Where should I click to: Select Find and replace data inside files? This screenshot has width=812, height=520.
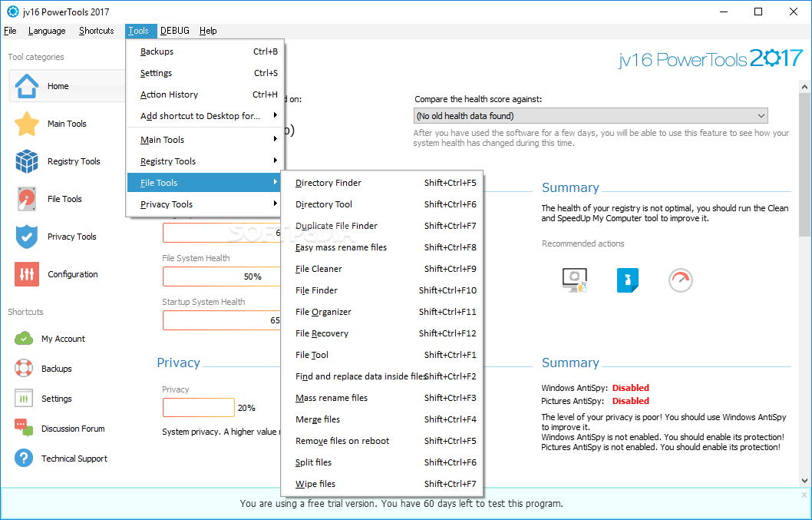pos(382,376)
